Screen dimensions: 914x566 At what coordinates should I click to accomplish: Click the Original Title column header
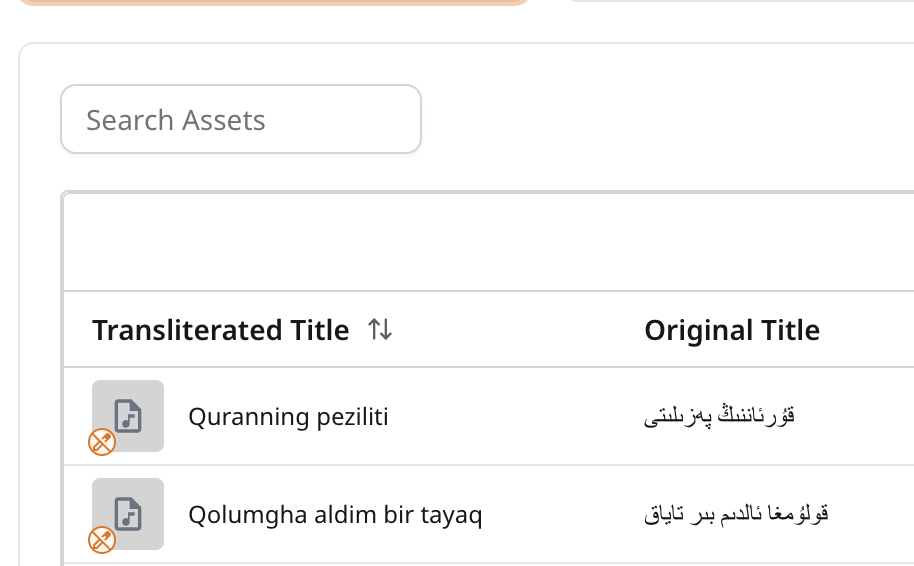(x=731, y=330)
